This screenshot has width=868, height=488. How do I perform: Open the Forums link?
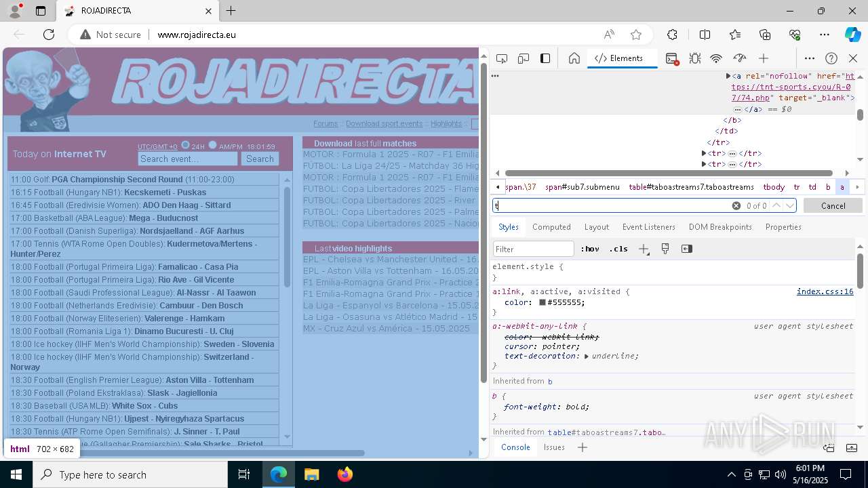point(325,123)
